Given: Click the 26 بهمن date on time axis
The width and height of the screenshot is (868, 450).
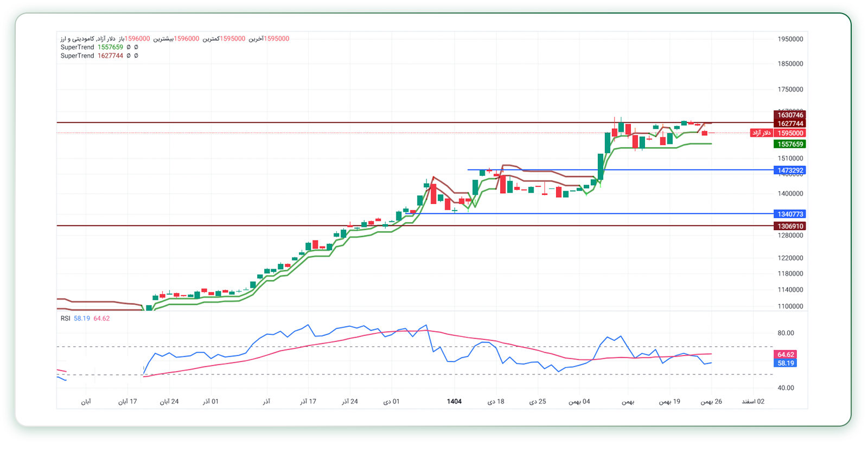Looking at the screenshot, I should pos(711,402).
